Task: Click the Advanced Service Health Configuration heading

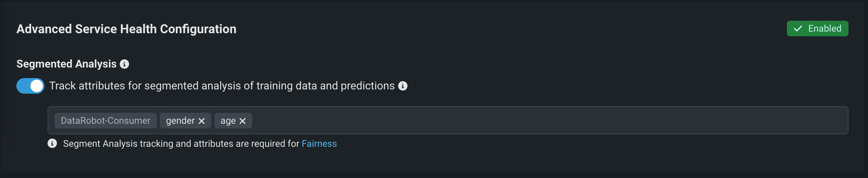Action: 126,29
